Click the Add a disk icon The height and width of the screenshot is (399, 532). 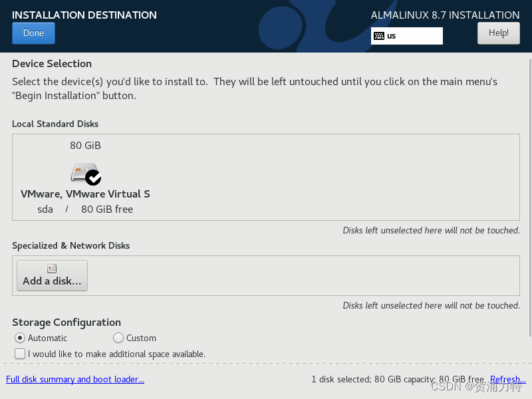pyautogui.click(x=52, y=268)
